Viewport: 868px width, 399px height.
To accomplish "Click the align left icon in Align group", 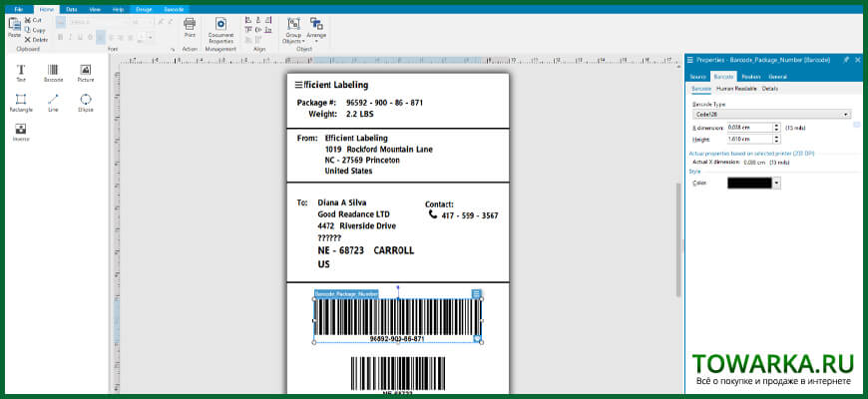I will pyautogui.click(x=248, y=21).
